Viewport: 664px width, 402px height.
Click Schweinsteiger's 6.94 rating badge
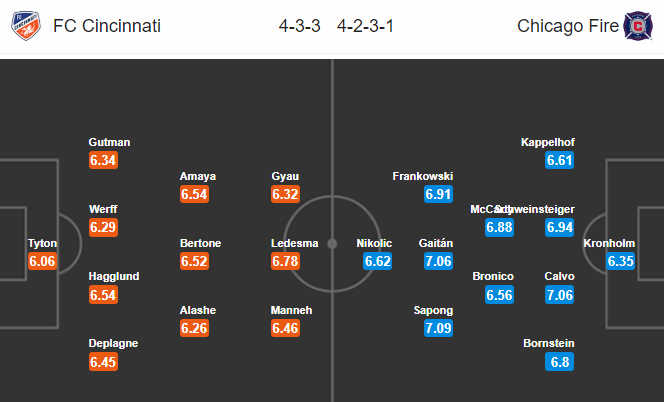[560, 228]
